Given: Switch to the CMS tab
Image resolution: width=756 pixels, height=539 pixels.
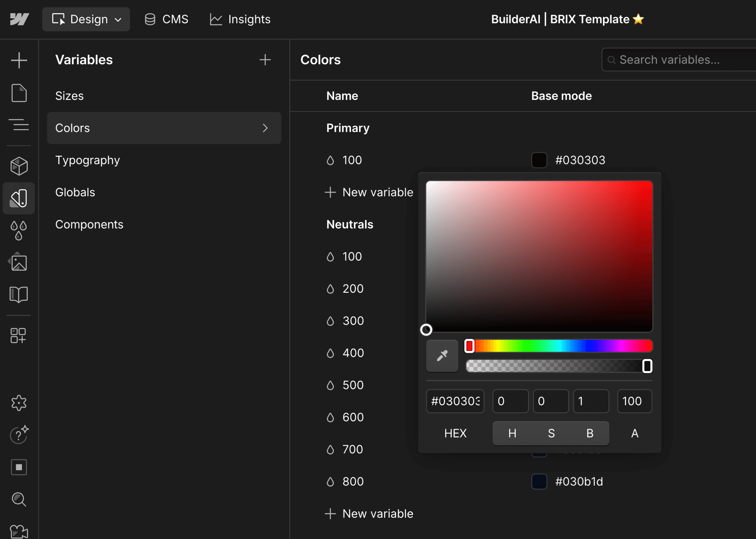Looking at the screenshot, I should (x=166, y=19).
